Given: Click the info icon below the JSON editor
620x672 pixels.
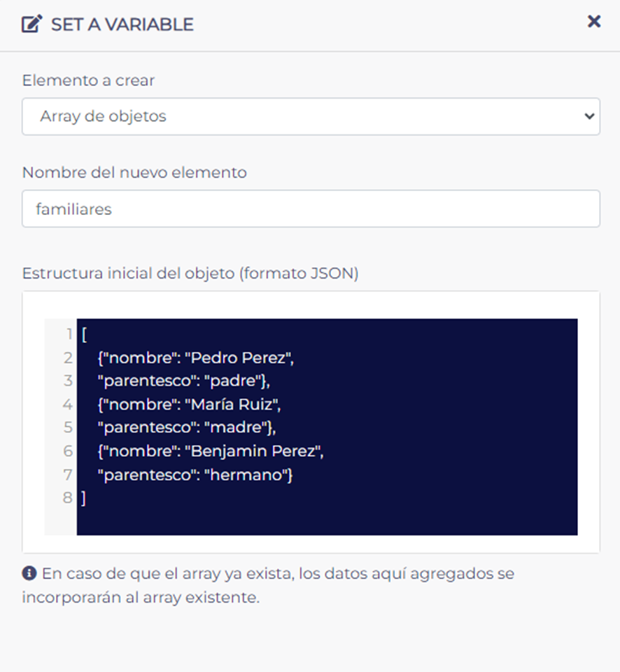Looking at the screenshot, I should (x=29, y=574).
